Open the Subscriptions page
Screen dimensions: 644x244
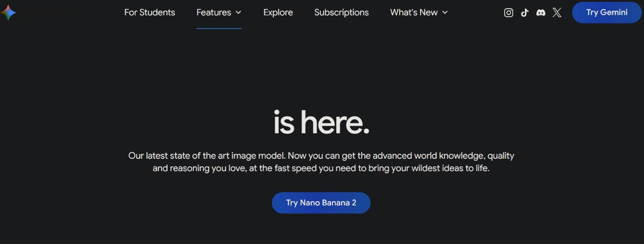coord(342,13)
